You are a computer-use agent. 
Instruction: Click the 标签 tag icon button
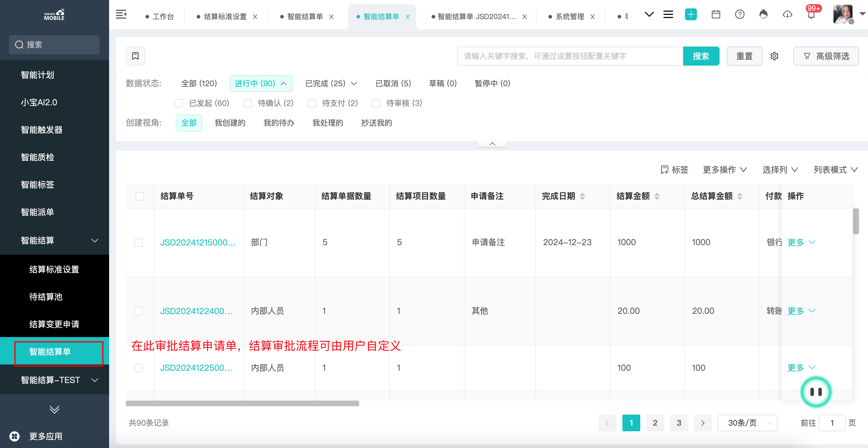(x=674, y=169)
